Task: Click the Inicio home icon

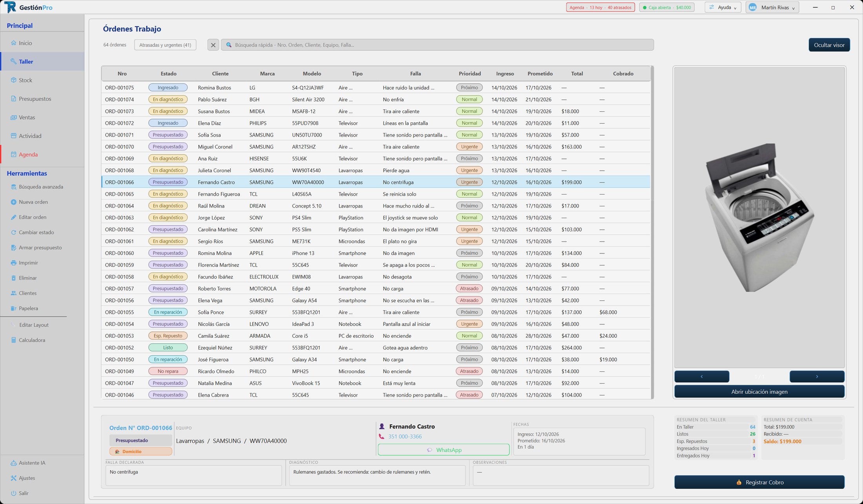Action: click(x=14, y=43)
